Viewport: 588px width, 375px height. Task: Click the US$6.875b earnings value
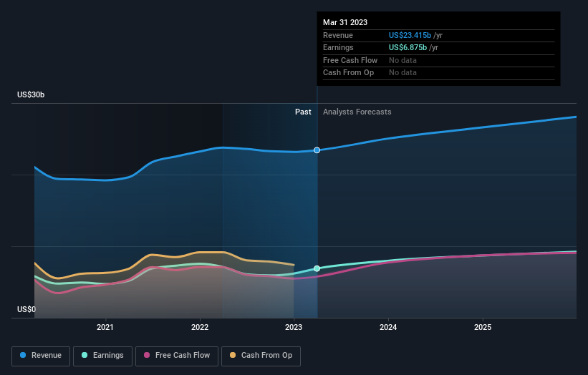(408, 47)
